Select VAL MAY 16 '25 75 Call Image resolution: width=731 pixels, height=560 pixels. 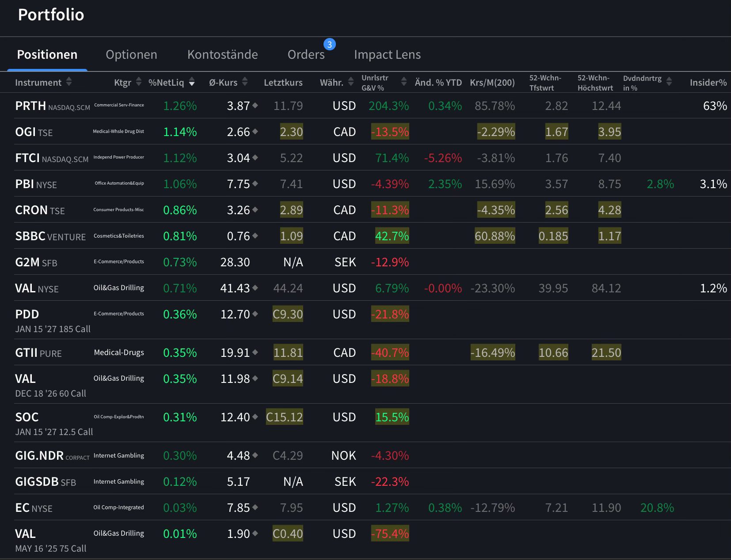pos(50,541)
